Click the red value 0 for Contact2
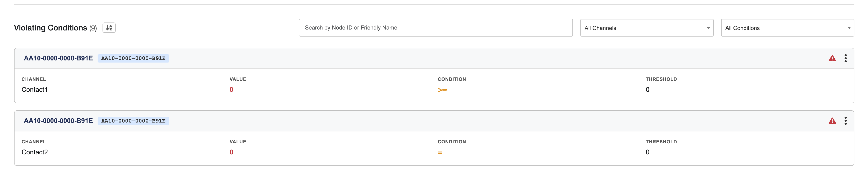 pos(231,152)
